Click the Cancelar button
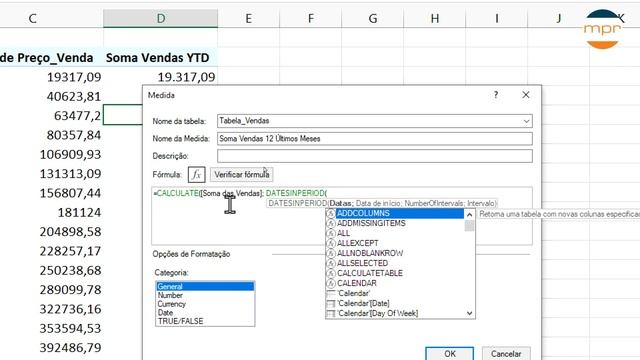Screen dimensions: 640x360 tap(506, 353)
